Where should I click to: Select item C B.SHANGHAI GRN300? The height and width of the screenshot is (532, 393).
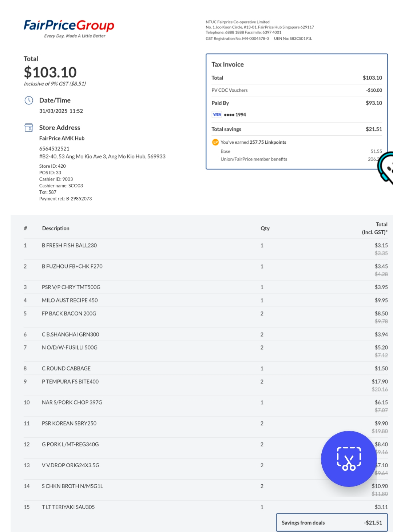[71, 334]
